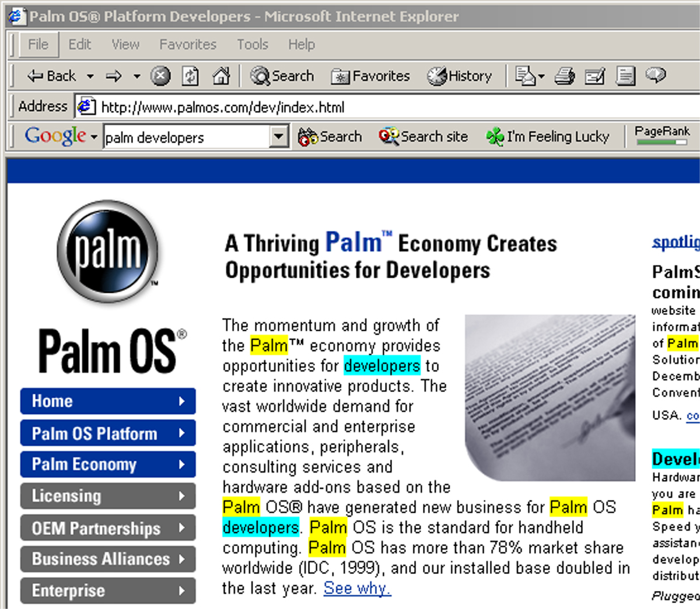Click the clover I'm Feeling Lucky icon

(495, 136)
